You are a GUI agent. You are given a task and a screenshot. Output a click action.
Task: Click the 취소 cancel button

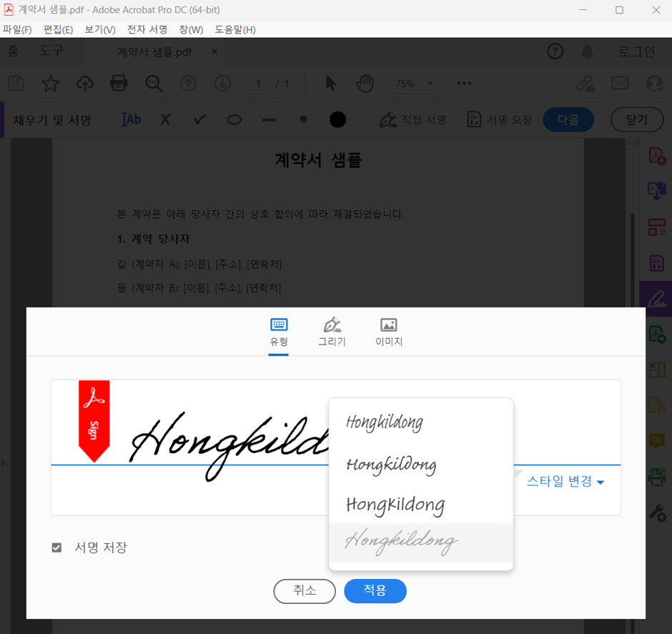tap(305, 590)
